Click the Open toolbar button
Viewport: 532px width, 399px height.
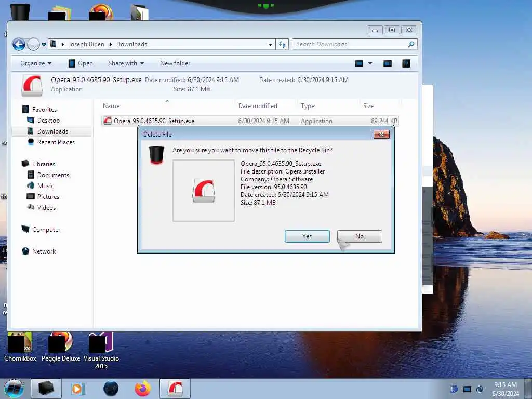point(81,63)
